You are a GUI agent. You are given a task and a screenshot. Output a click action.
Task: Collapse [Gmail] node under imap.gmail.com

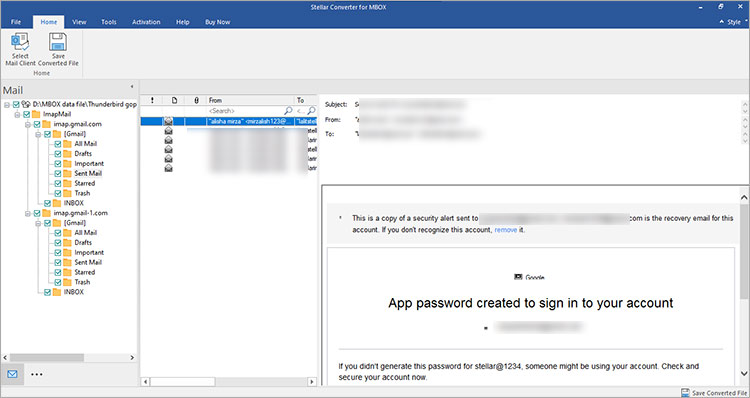pos(39,134)
